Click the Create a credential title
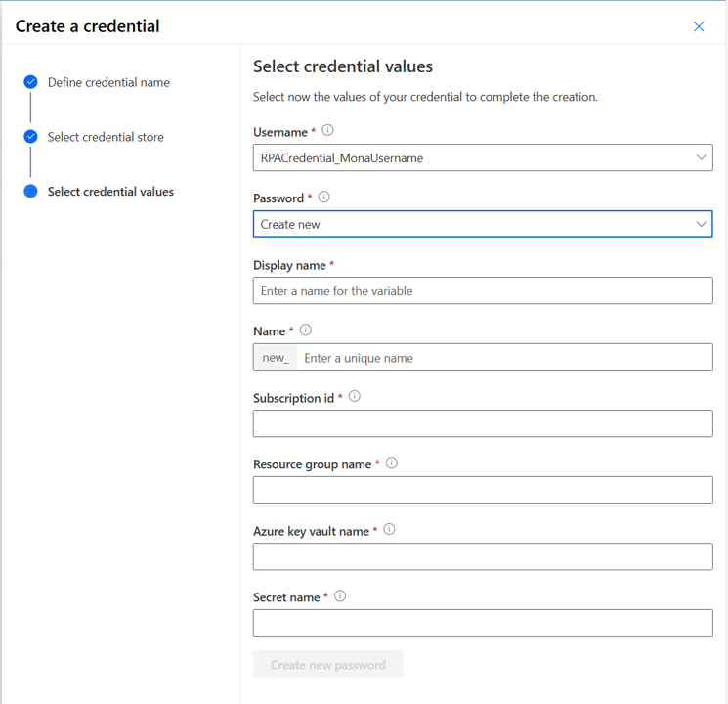This screenshot has height=704, width=728. click(87, 26)
